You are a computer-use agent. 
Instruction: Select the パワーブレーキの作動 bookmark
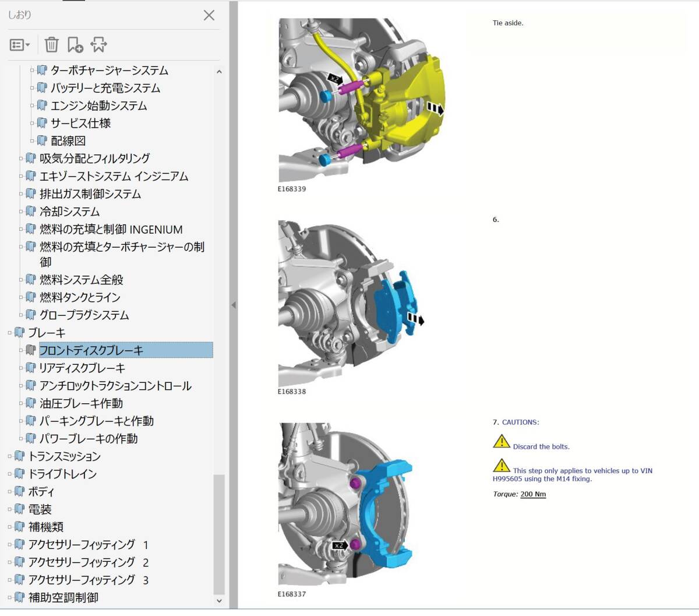point(89,438)
